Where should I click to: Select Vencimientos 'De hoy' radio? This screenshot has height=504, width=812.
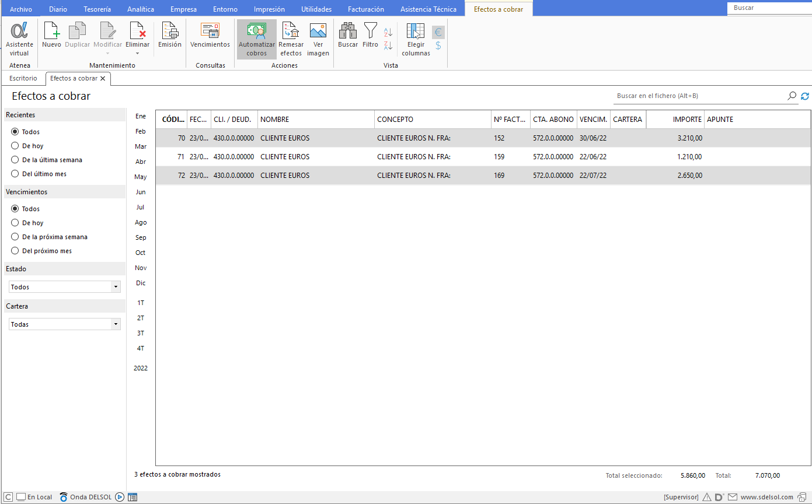[15, 223]
